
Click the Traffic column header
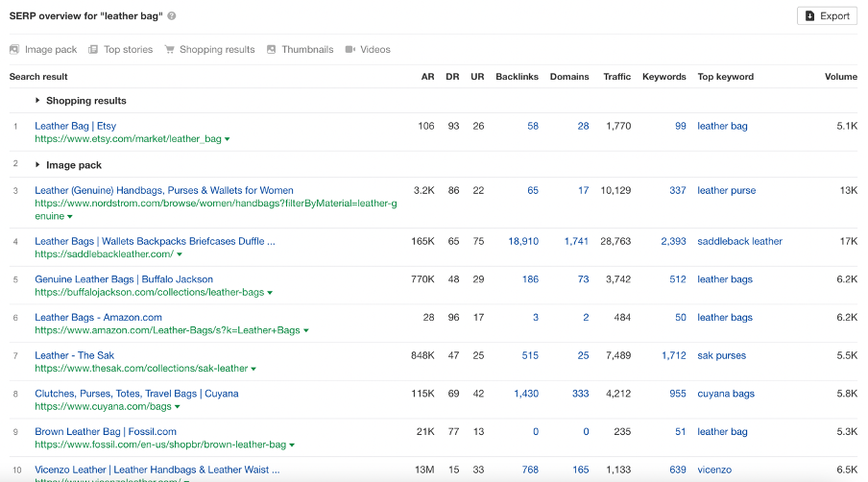(616, 77)
